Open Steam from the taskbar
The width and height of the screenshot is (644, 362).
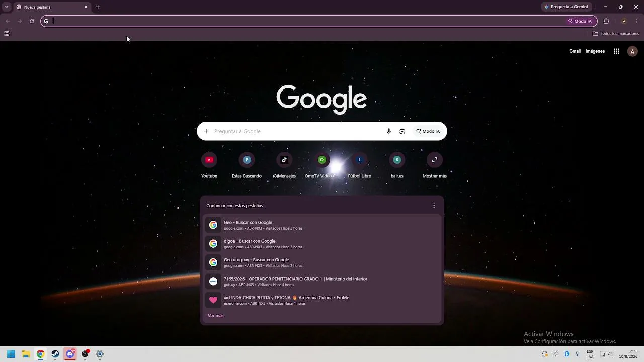point(55,354)
